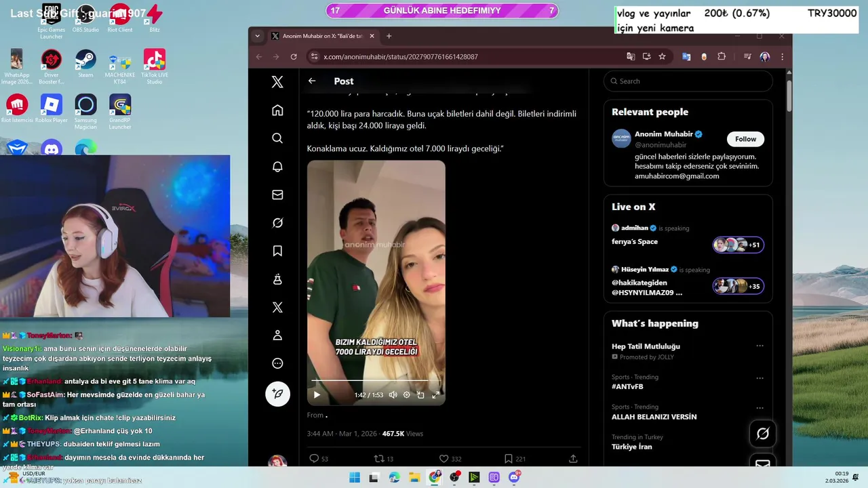Click the address bar URL
Viewport: 868px width, 488px height.
pos(401,57)
